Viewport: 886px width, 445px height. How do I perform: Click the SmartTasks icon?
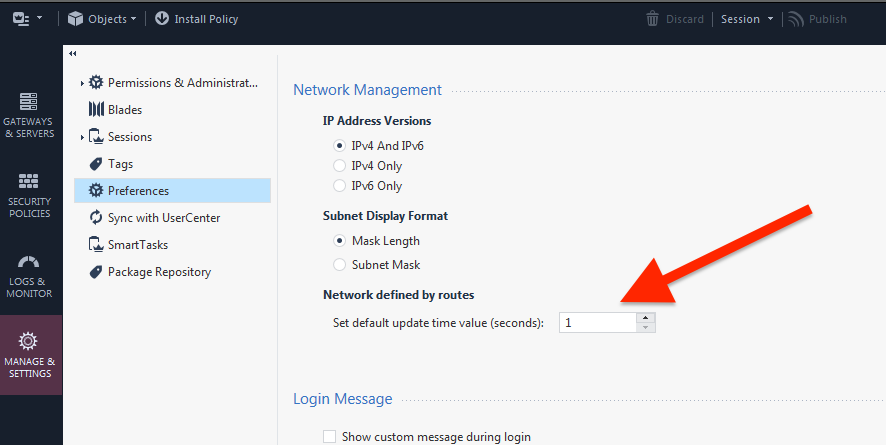point(97,245)
